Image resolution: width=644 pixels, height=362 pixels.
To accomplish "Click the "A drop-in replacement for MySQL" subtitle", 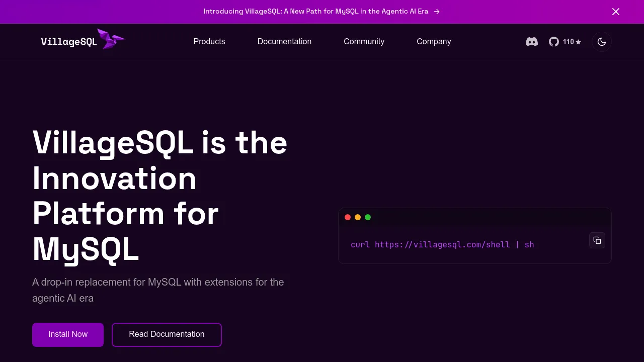I will (158, 290).
